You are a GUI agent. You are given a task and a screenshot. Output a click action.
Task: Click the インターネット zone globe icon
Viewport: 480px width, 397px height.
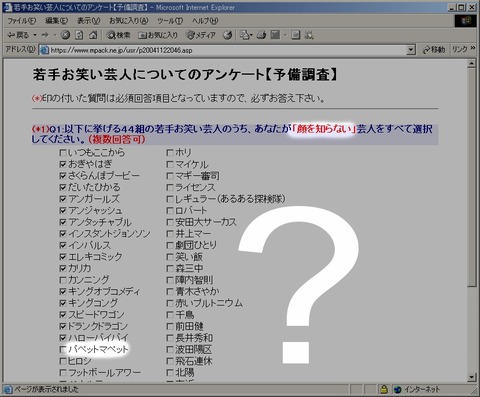pyautogui.click(x=397, y=389)
